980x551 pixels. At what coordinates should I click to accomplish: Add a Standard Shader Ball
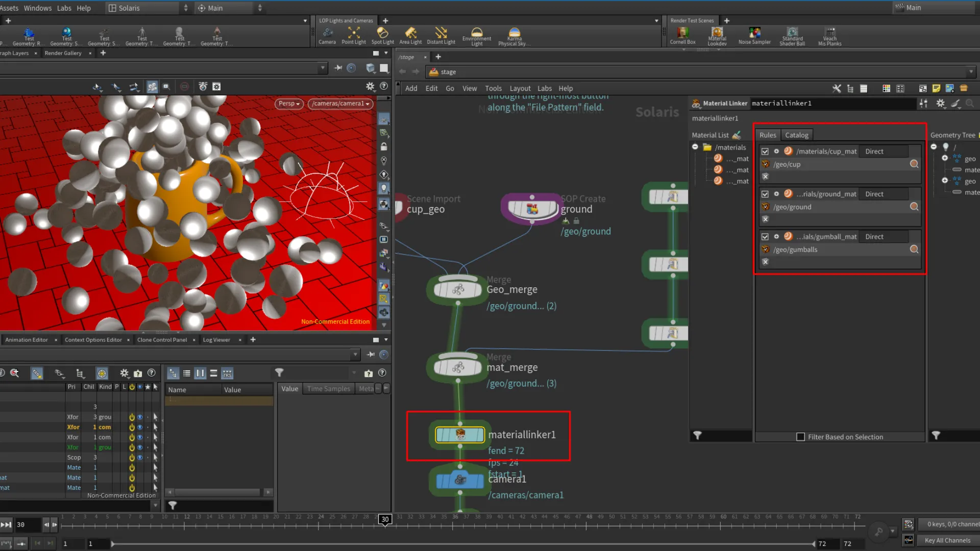click(x=792, y=35)
